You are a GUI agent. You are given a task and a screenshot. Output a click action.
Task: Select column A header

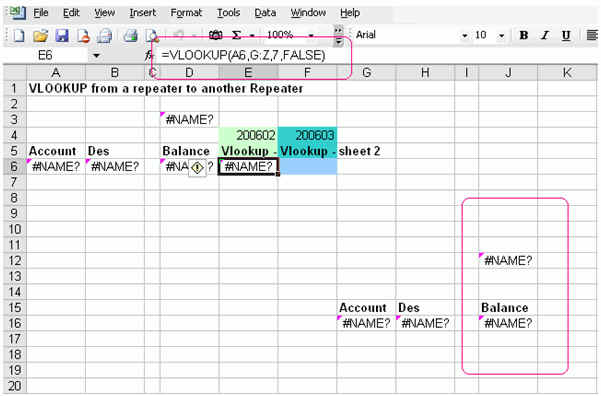point(56,72)
